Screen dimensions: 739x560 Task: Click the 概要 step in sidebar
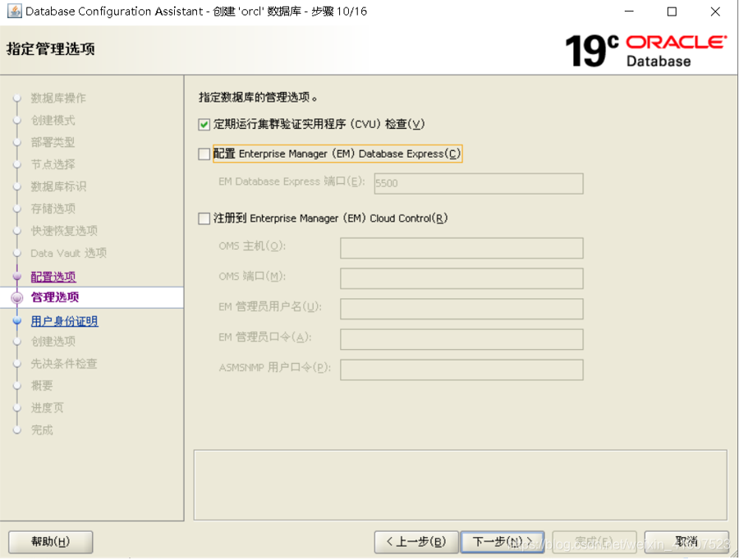click(x=42, y=386)
